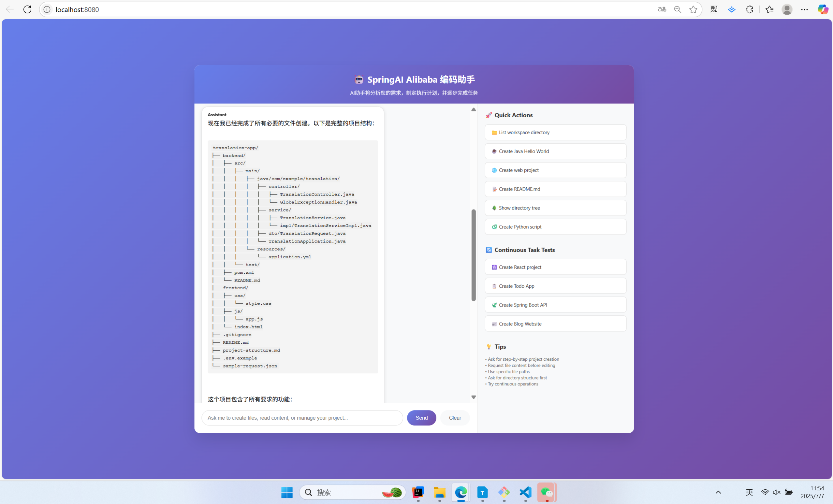Image resolution: width=833 pixels, height=504 pixels.
Task: Open browser extensions via the puzzle icon
Action: coord(750,9)
